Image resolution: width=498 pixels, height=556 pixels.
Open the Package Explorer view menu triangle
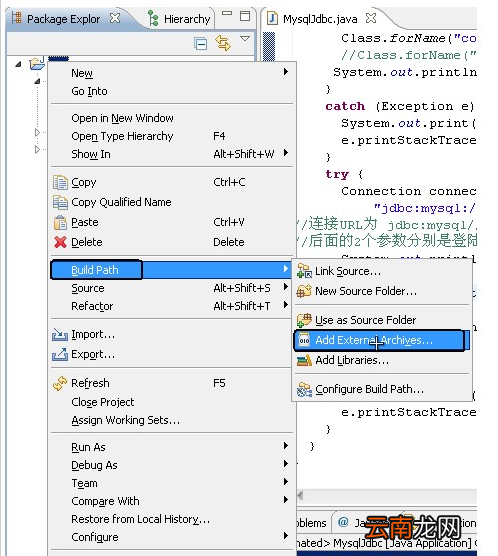coord(245,38)
